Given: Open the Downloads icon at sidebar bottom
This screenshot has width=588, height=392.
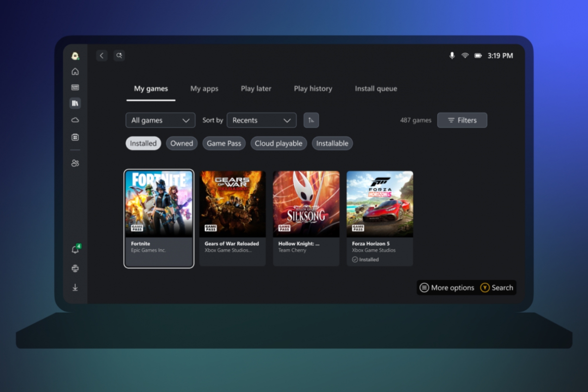Looking at the screenshot, I should click(75, 288).
